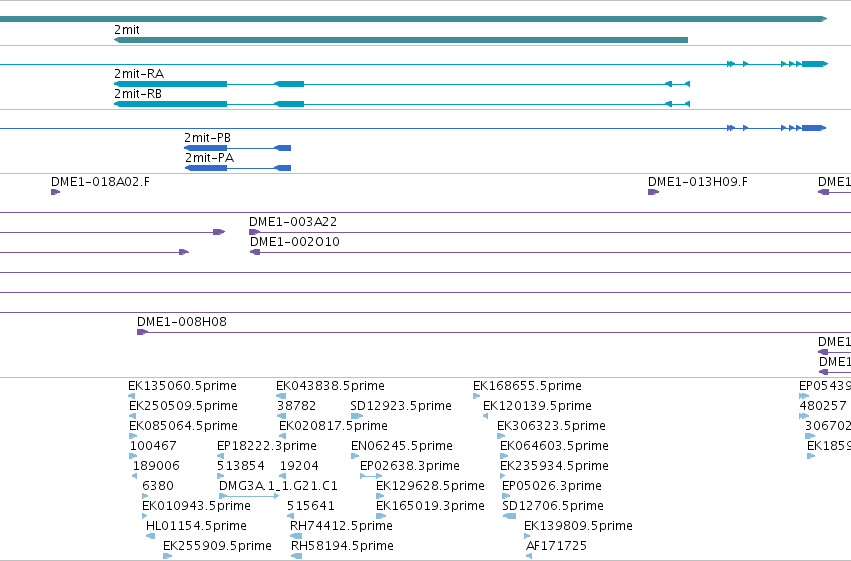Select the EK010943.5prime EST label
The image size is (851, 561).
pos(196,506)
